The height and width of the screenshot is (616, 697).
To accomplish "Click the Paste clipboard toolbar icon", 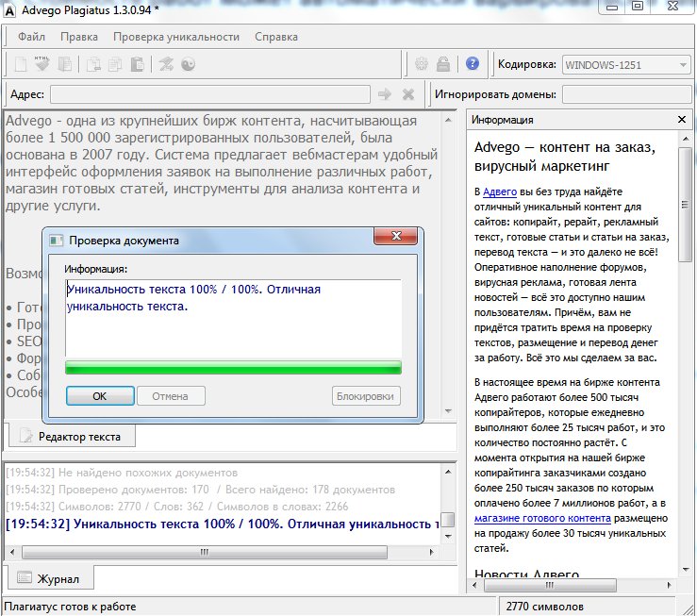I will coord(138,64).
